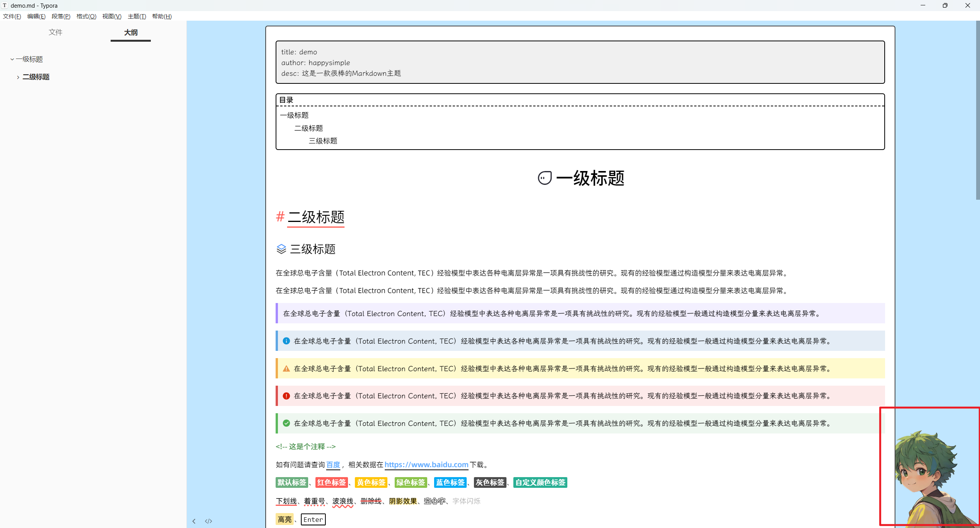This screenshot has height=528, width=980.
Task: Jump to 二级标题 in the table of contents
Action: tap(309, 128)
